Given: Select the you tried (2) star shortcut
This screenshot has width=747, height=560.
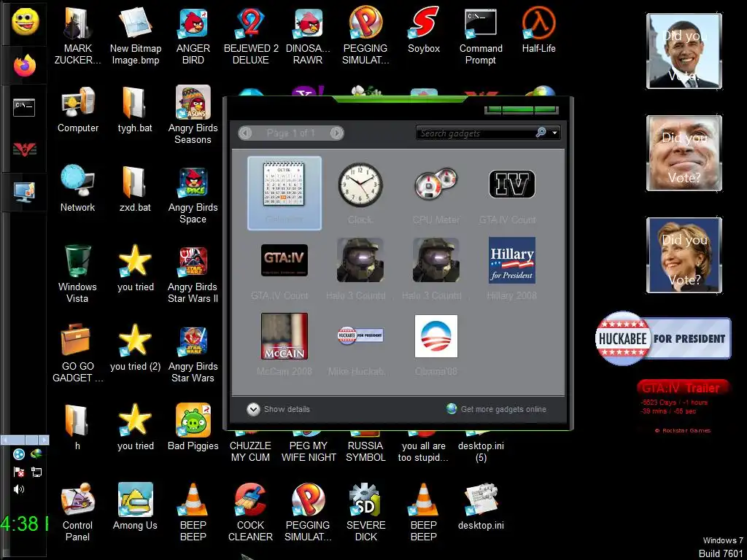Looking at the screenshot, I should click(135, 348).
